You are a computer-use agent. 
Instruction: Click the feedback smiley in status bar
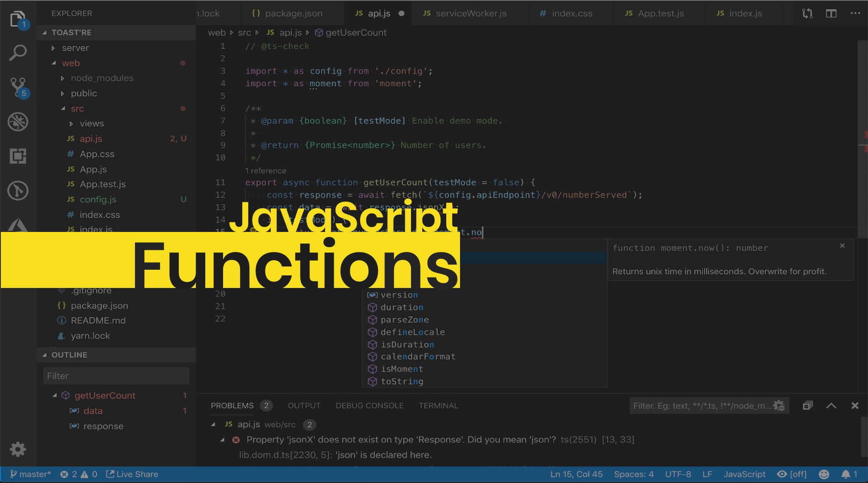coord(824,474)
